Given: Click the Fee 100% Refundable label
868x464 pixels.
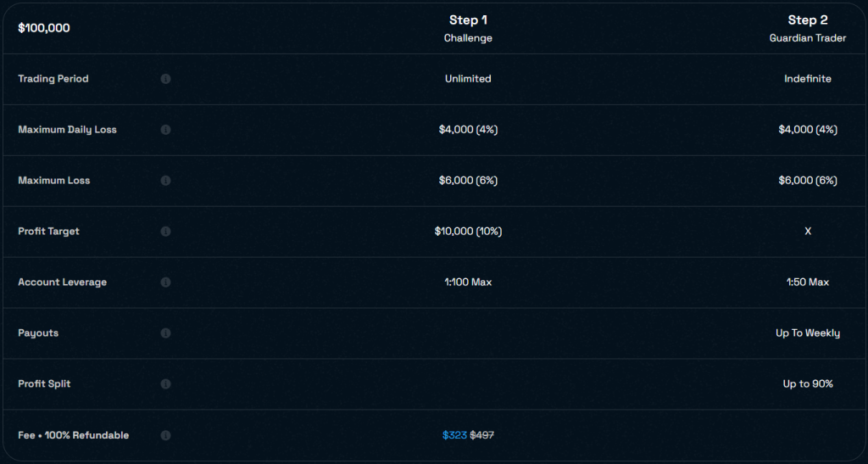Looking at the screenshot, I should [74, 435].
